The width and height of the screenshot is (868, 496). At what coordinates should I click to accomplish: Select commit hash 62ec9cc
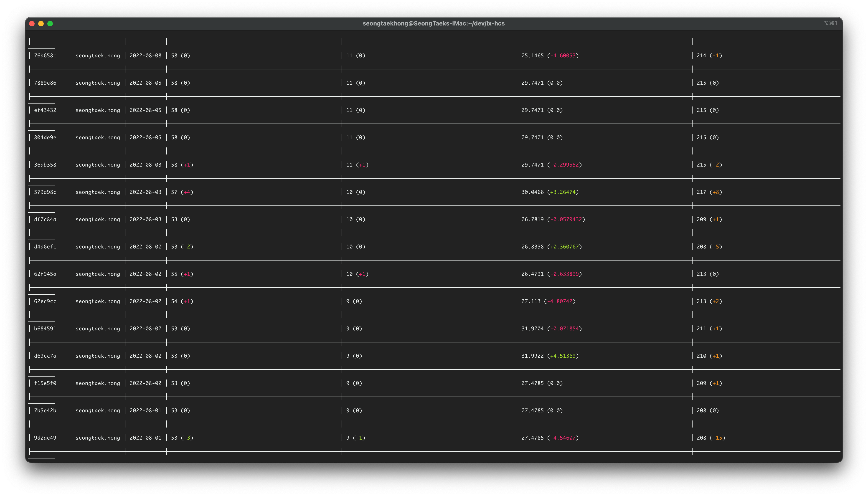click(45, 301)
